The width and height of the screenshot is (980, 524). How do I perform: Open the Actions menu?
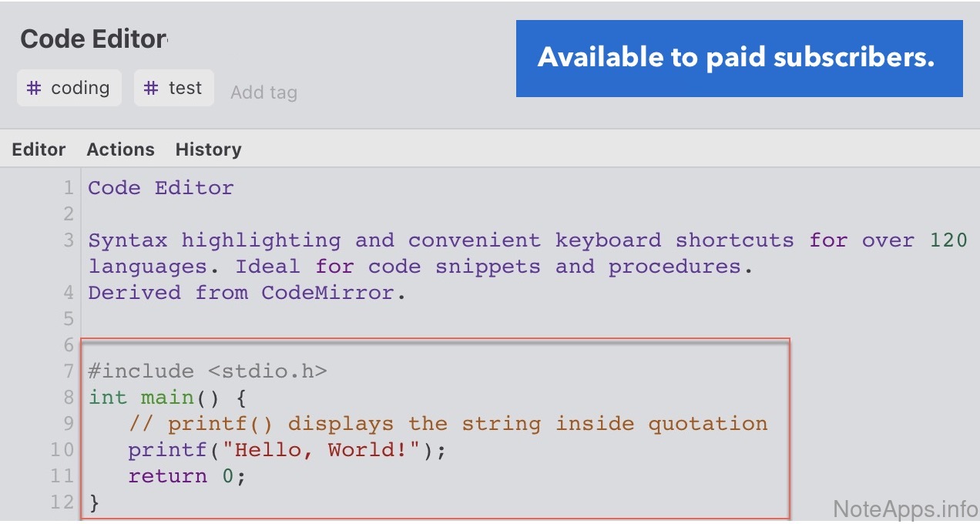pos(120,149)
